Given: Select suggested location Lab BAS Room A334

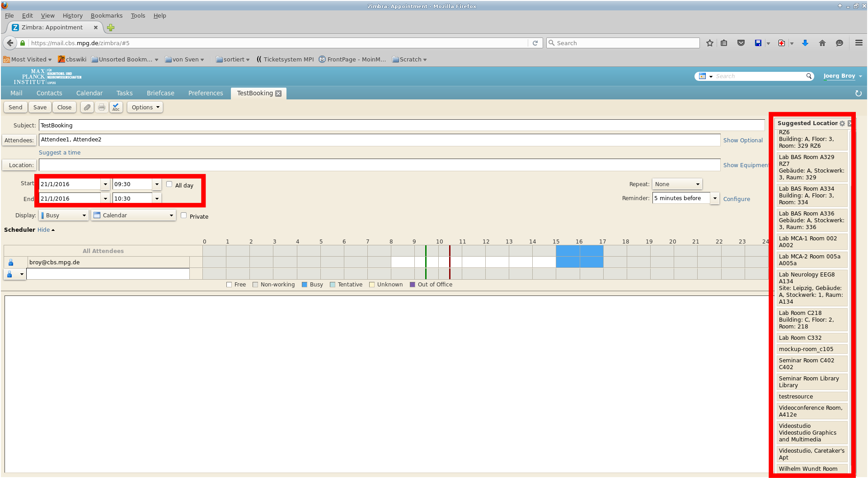Looking at the screenshot, I should click(812, 196).
